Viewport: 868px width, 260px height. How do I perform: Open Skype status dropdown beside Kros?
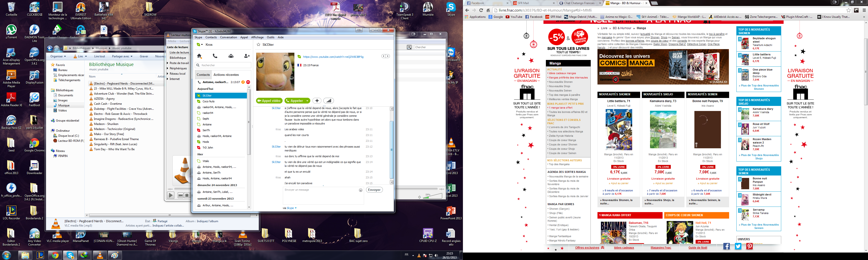[200, 44]
